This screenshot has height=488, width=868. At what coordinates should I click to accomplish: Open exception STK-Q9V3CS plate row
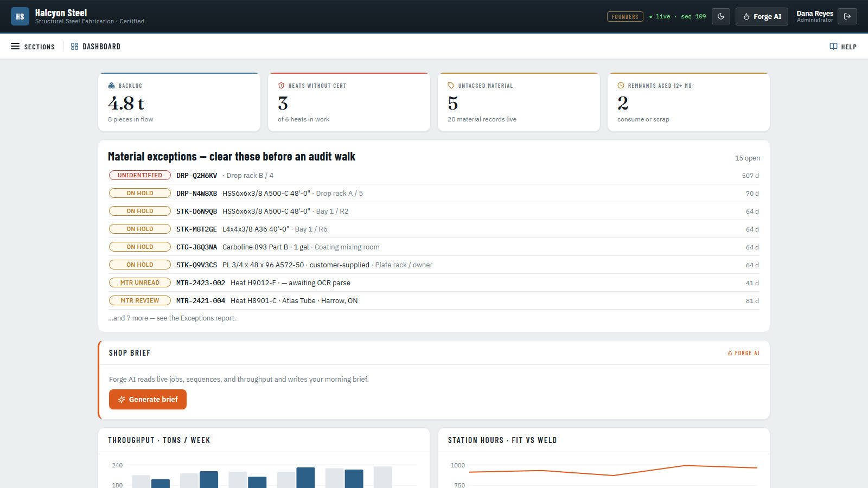pos(434,265)
